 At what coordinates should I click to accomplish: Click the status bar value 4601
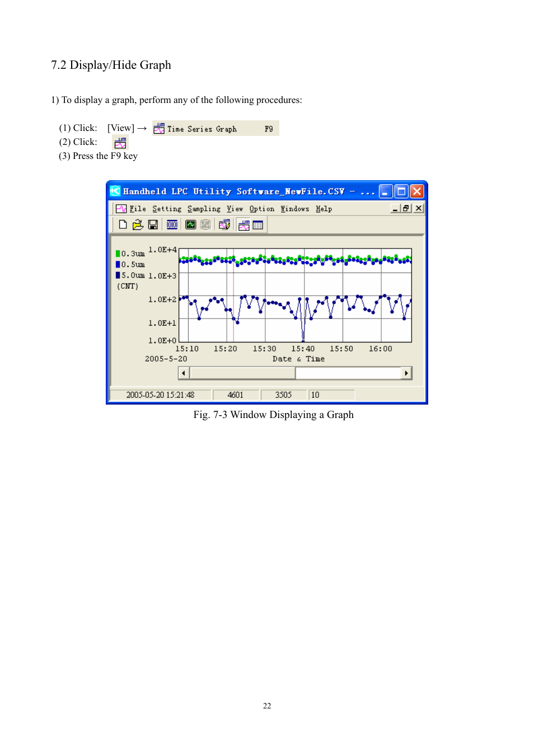pos(236,395)
